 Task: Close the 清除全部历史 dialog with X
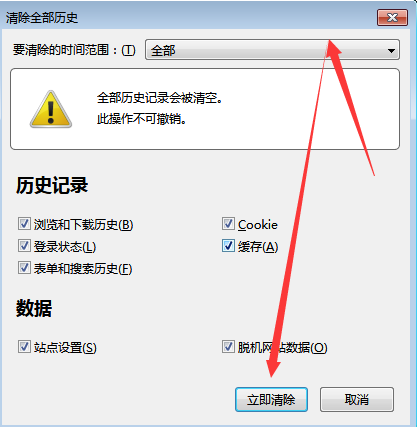pyautogui.click(x=392, y=17)
